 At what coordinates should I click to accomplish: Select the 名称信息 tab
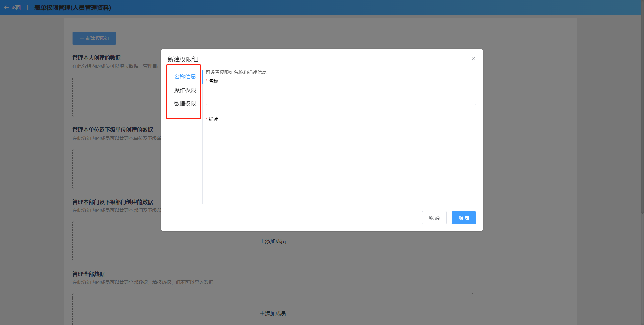click(x=185, y=77)
